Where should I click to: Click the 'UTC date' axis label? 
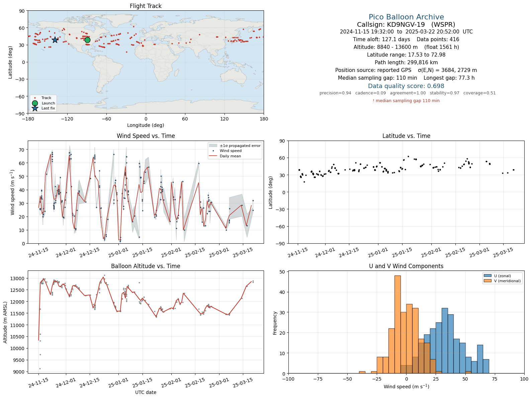click(146, 392)
